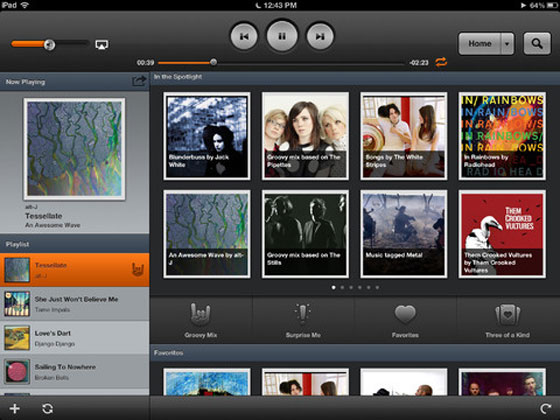Tap the Surprise Me icon

point(302,314)
